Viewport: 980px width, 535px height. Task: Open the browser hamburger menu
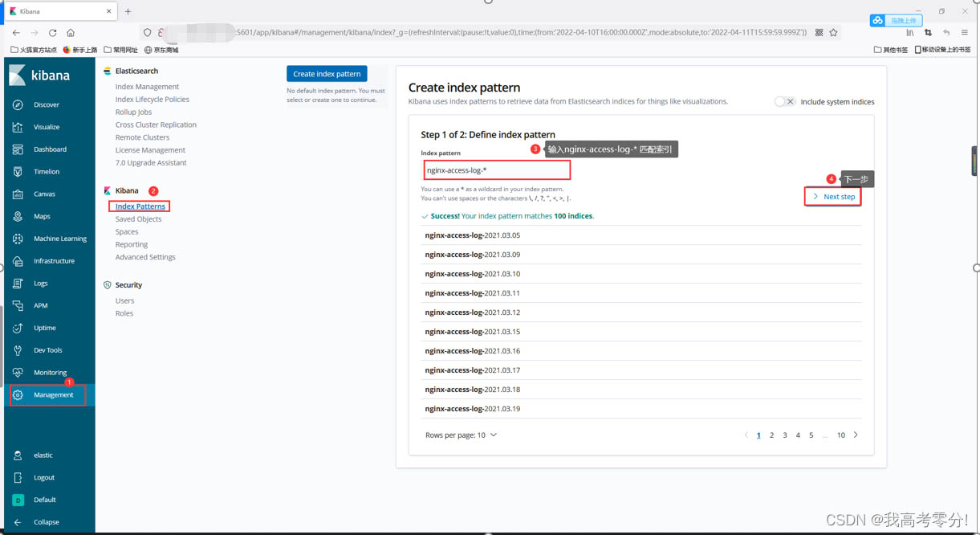(x=964, y=33)
